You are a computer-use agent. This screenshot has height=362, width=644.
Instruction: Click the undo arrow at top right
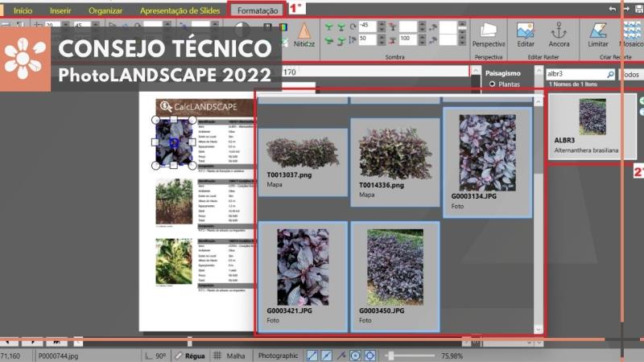click(613, 9)
